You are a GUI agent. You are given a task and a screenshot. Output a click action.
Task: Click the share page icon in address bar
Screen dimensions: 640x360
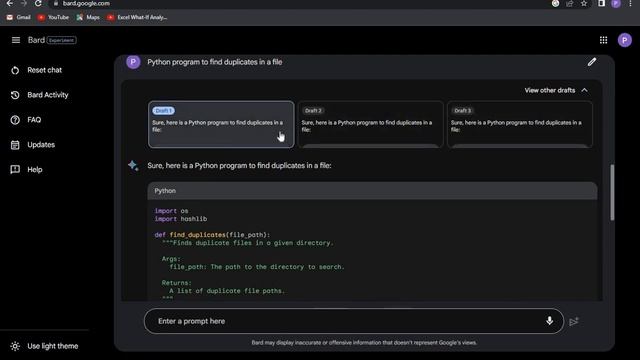coord(569,3)
